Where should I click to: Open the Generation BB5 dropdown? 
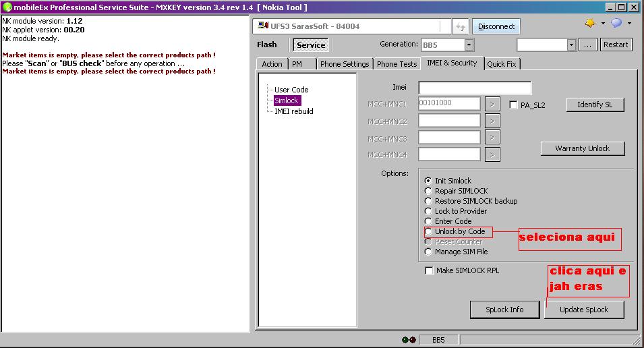(469, 45)
